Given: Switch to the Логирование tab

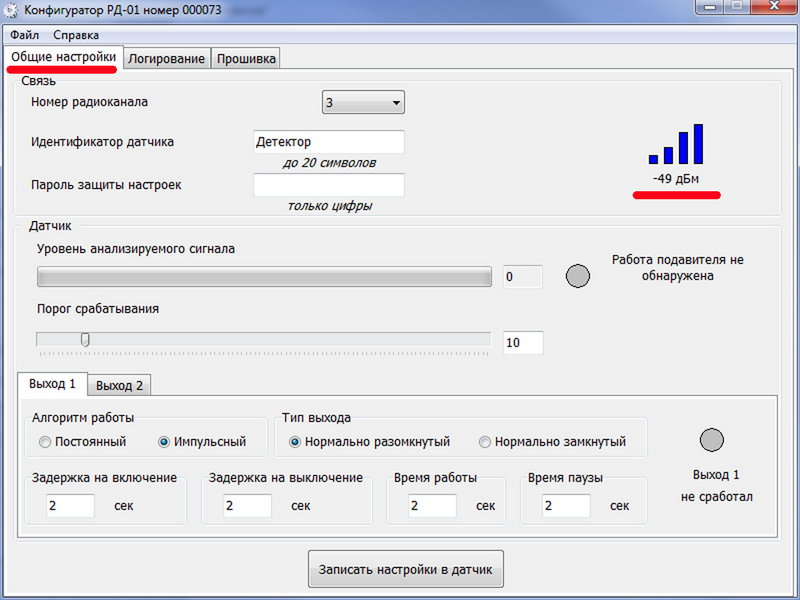Looking at the screenshot, I should click(166, 59).
